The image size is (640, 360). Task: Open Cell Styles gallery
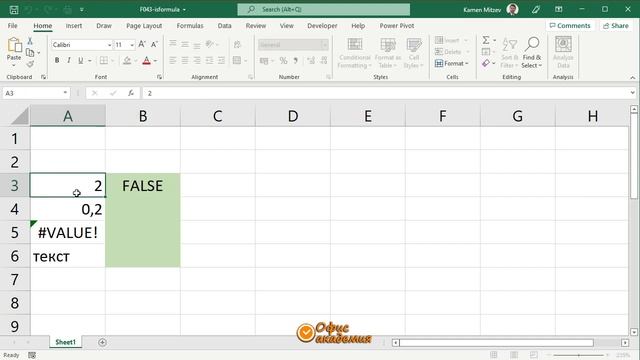tap(413, 53)
